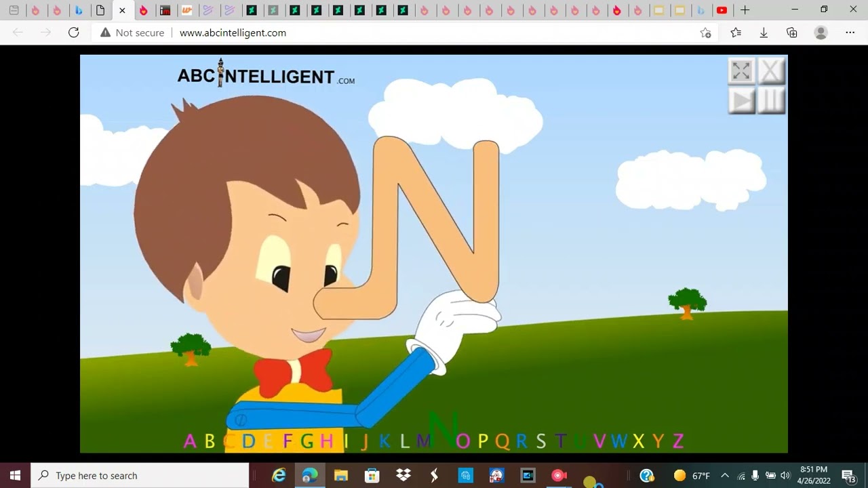Select letter P in alphabet strip
Screen dimensions: 868x488
(x=483, y=442)
